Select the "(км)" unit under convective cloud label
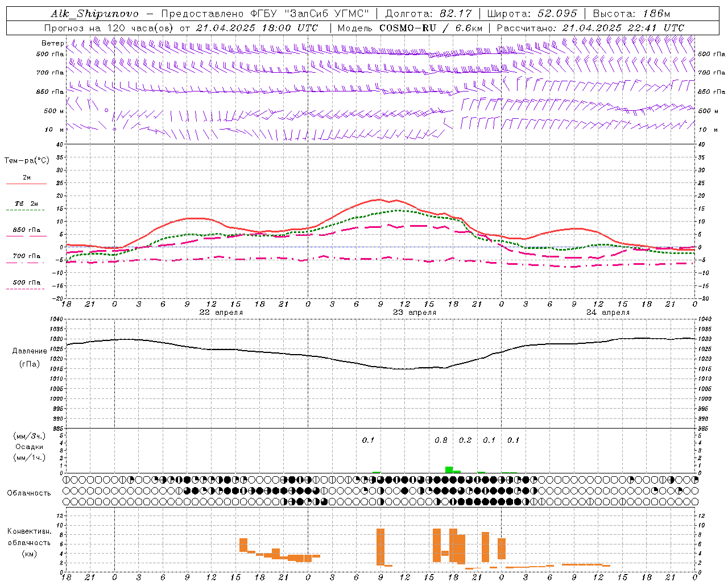The image size is (728, 582). (29, 554)
